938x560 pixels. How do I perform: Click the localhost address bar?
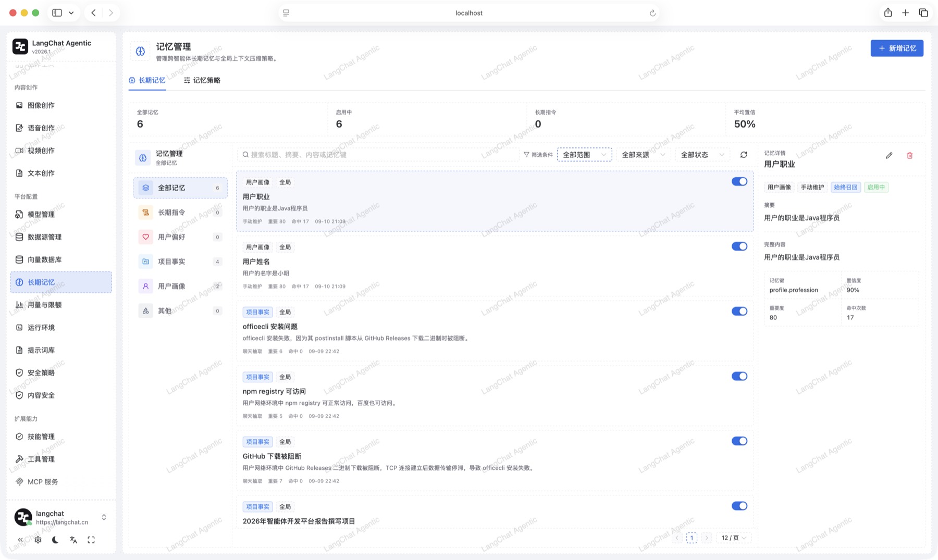click(x=469, y=13)
